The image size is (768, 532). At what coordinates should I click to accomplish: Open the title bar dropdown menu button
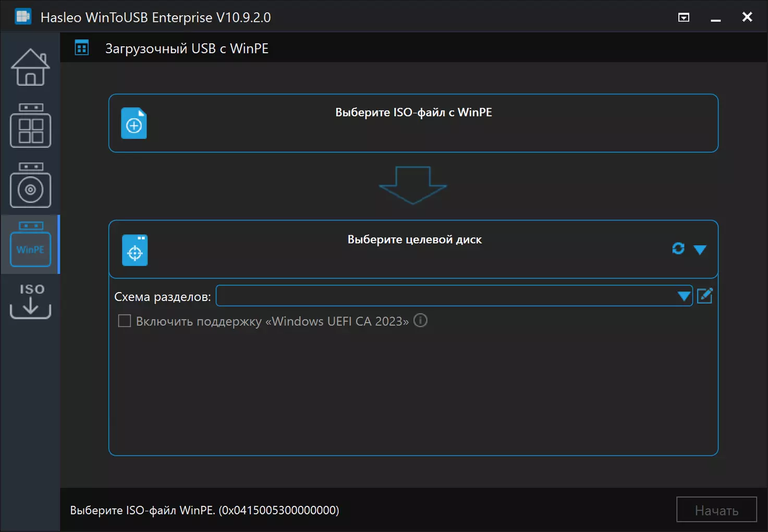pos(684,17)
